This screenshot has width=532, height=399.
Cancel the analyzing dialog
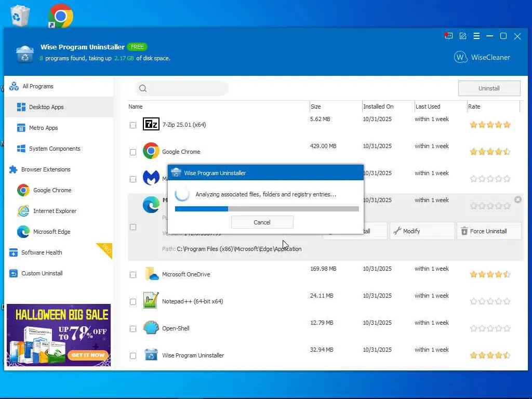coord(262,222)
